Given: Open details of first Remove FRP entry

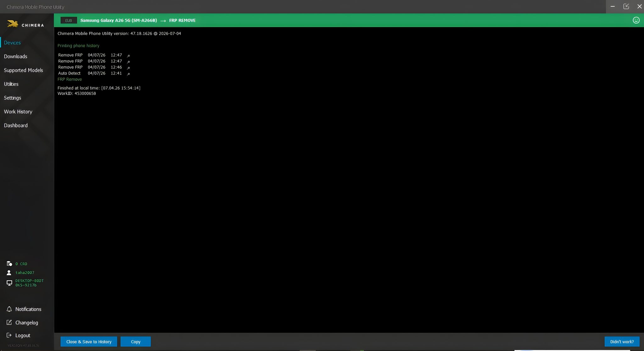Looking at the screenshot, I should tap(128, 55).
